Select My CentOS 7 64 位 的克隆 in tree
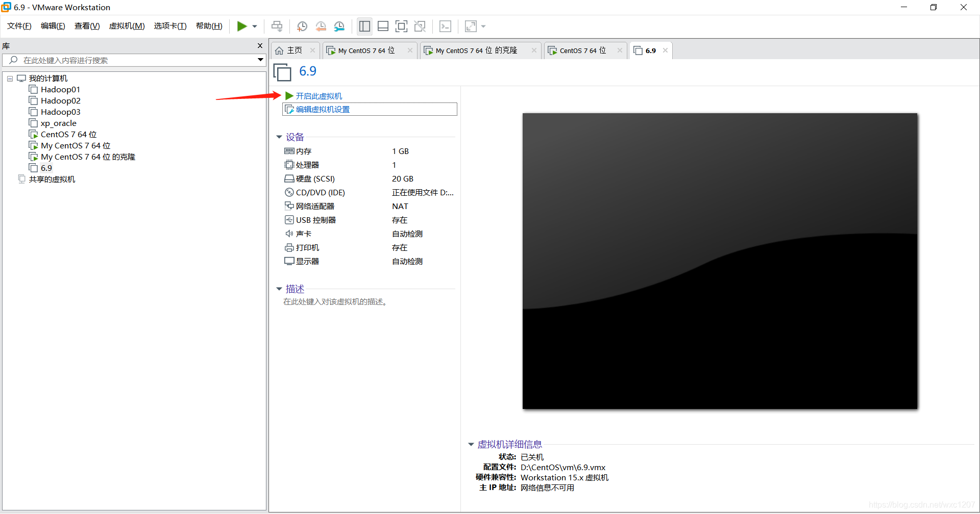Screen dimensions: 980x514 pos(82,157)
